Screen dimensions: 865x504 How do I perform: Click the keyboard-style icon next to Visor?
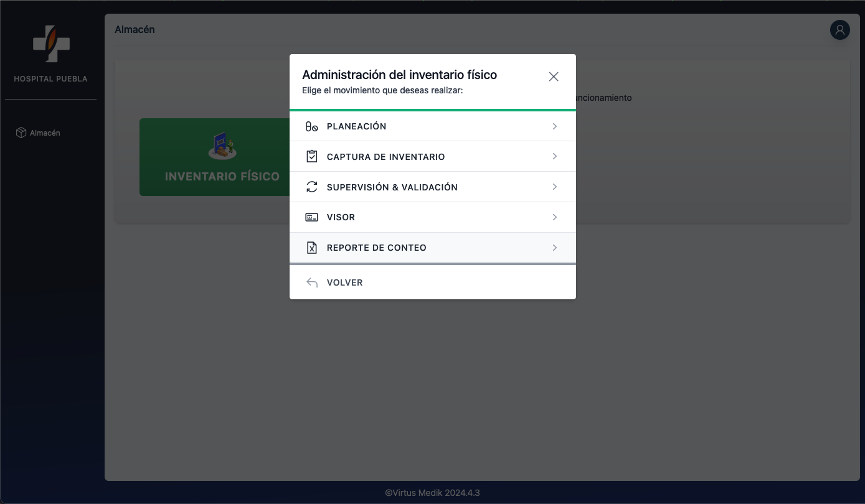(311, 218)
